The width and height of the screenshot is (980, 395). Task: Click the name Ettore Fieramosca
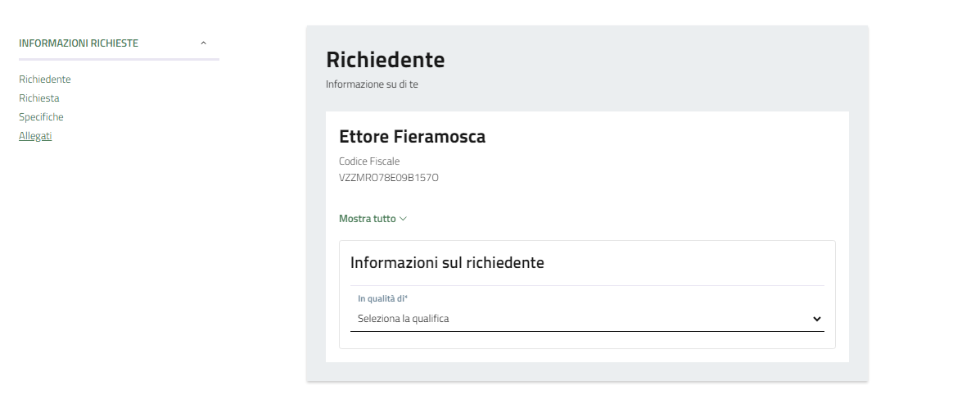(x=412, y=137)
